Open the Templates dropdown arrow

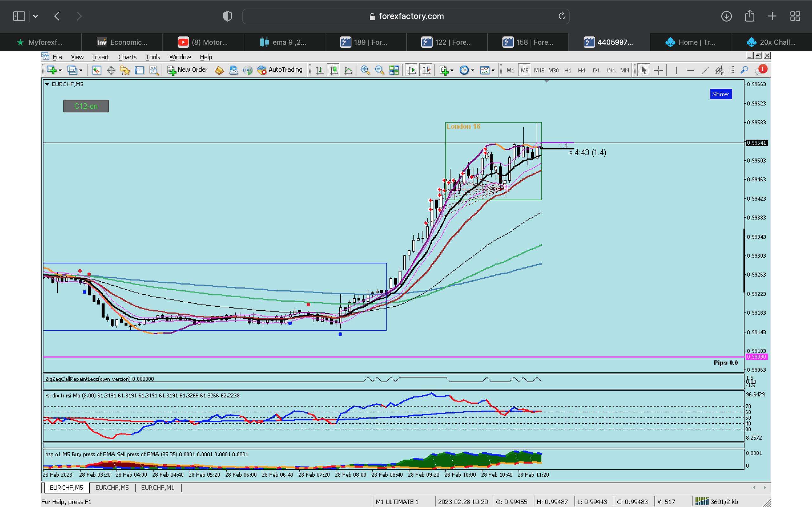(x=493, y=70)
